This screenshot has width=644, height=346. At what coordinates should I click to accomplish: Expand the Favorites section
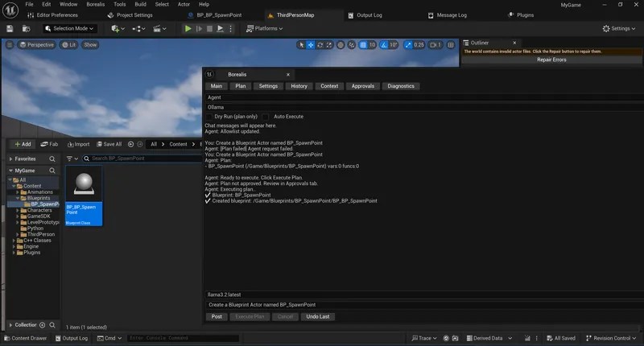click(x=10, y=159)
